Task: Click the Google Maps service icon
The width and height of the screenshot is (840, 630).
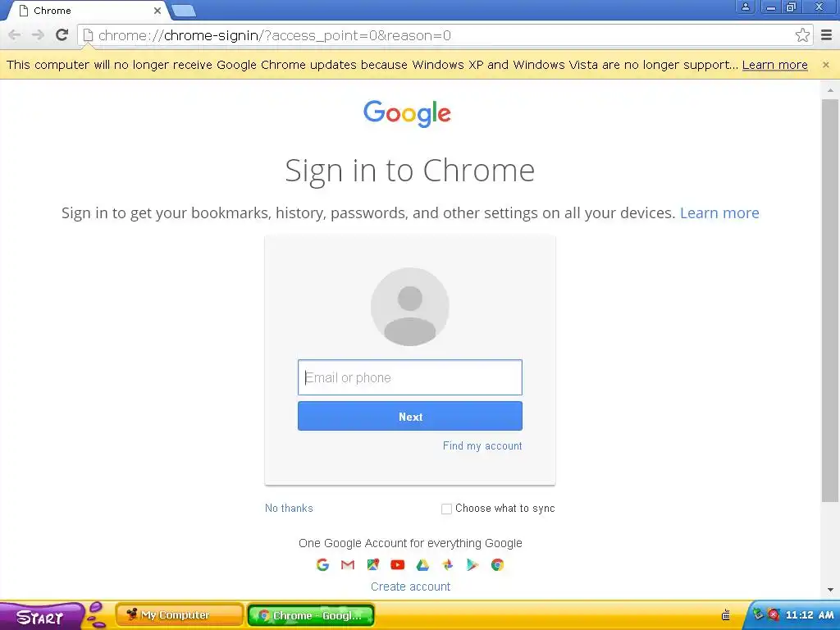Action: [373, 564]
